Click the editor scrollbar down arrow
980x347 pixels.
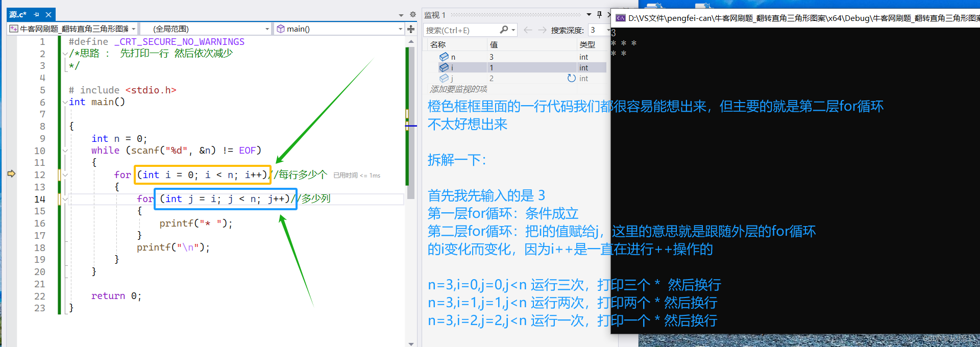click(x=411, y=344)
